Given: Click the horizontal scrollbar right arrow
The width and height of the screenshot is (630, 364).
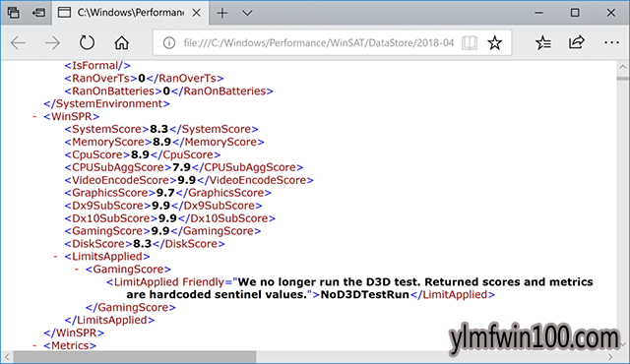Looking at the screenshot, I should click(x=610, y=356).
